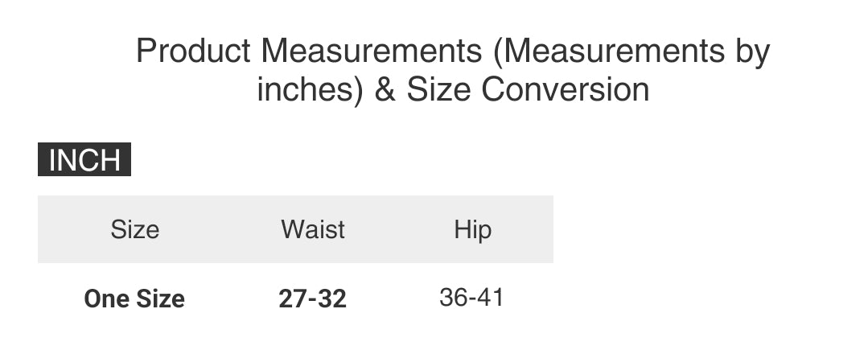Click the word by in the heading
Viewport: 868px width, 346px height.
(752, 51)
